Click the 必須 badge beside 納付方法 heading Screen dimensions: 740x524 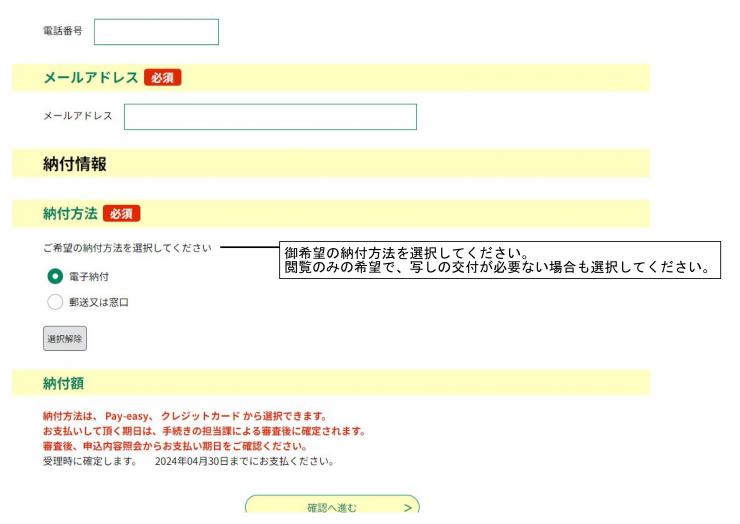point(122,214)
